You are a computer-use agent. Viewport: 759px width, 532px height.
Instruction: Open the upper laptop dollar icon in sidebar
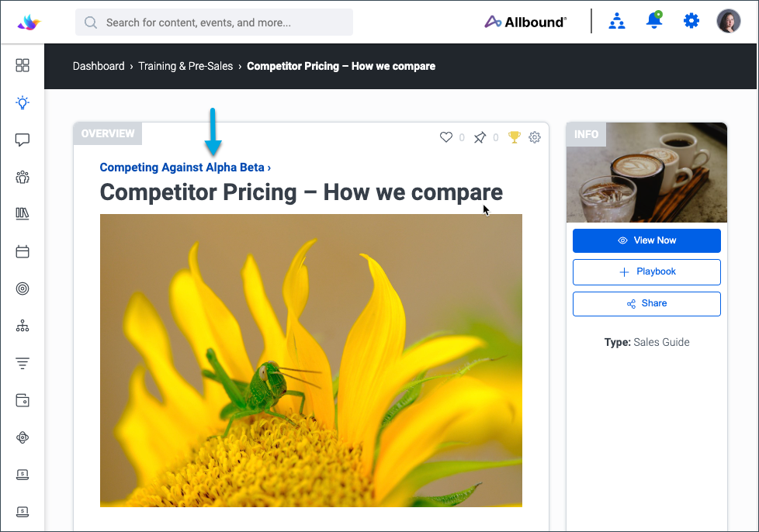(23, 475)
